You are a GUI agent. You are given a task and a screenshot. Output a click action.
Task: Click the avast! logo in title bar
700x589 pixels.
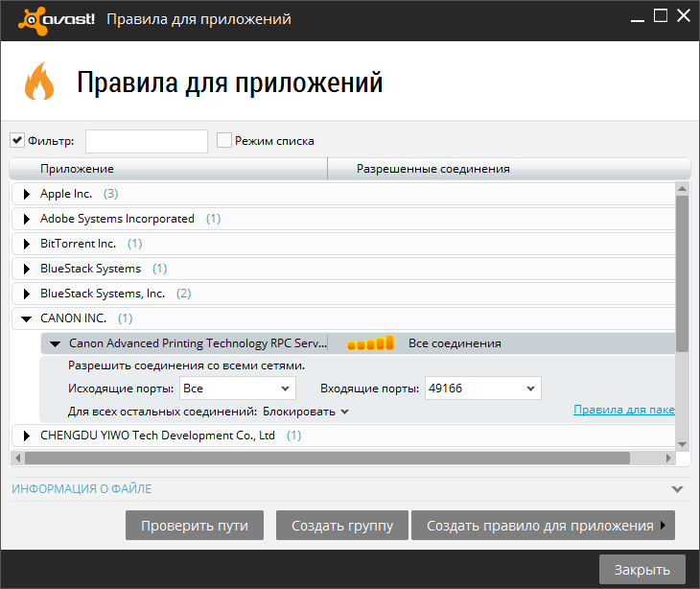pyautogui.click(x=57, y=19)
